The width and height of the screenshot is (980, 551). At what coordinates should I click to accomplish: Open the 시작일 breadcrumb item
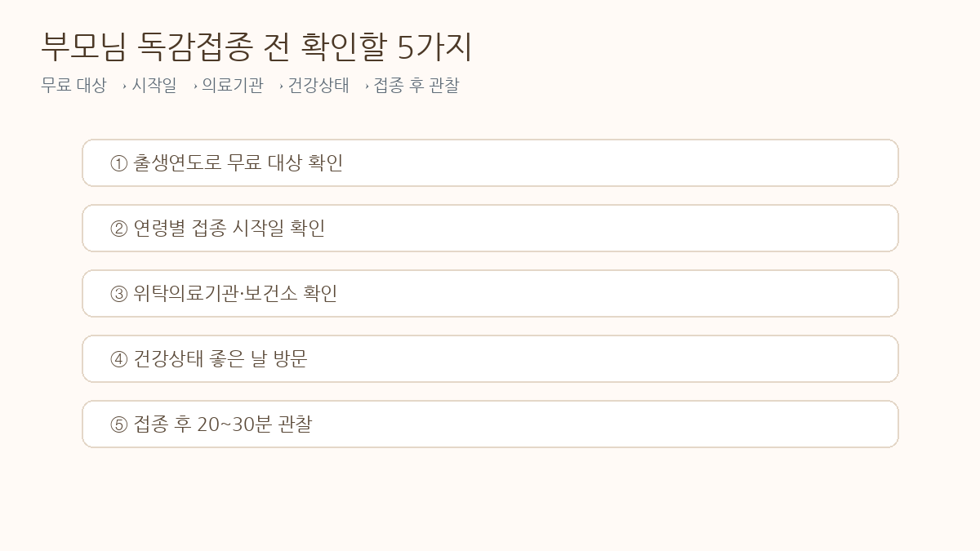[x=154, y=85]
